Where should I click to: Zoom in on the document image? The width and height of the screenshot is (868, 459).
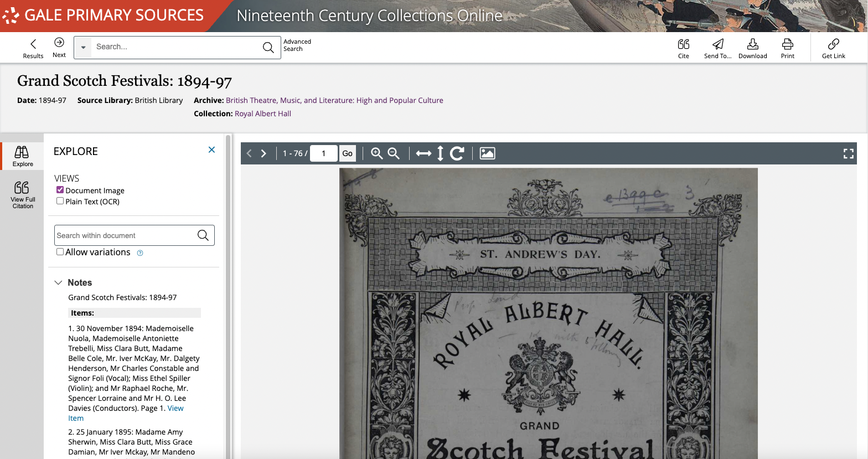pyautogui.click(x=376, y=153)
